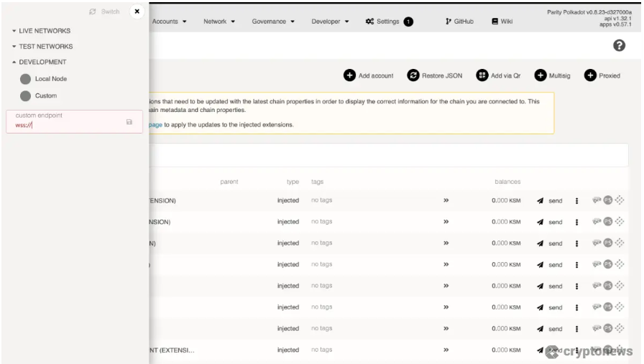Click send in second account row
This screenshot has height=364, width=644.
tap(550, 222)
